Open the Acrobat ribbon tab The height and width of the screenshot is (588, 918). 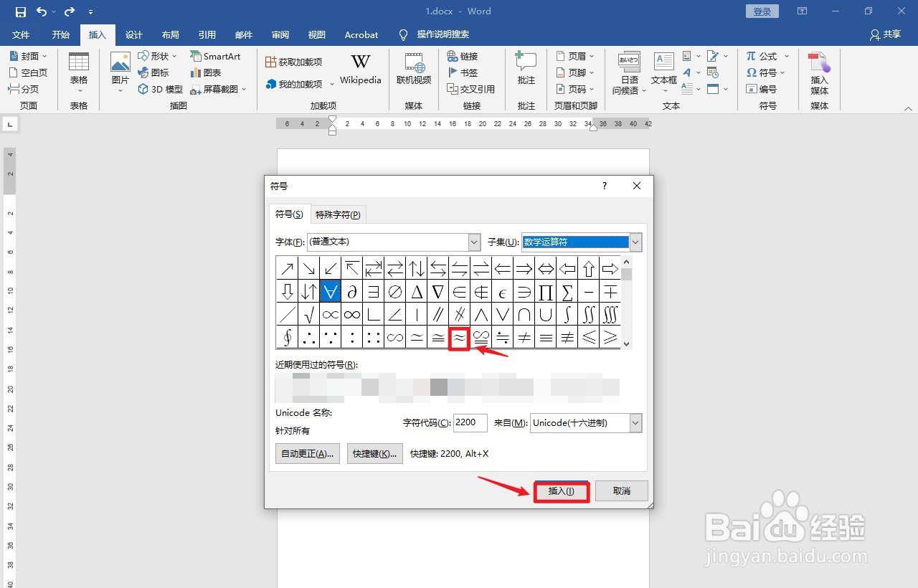(361, 34)
